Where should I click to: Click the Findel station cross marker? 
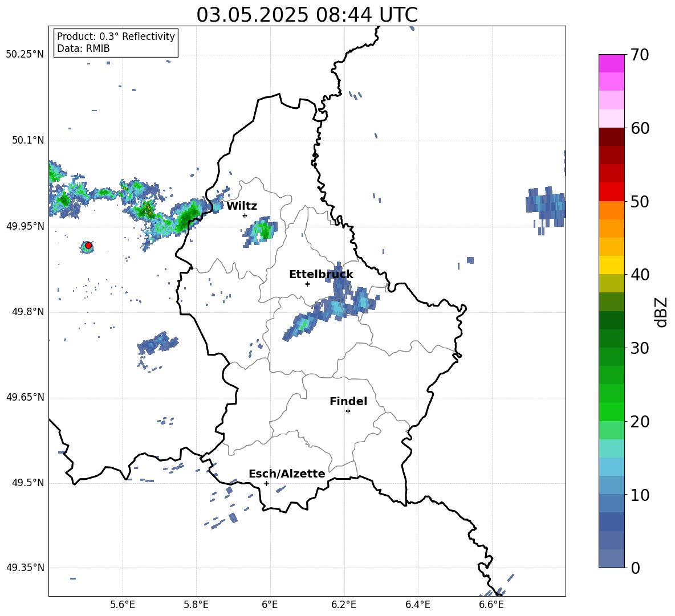tap(348, 411)
